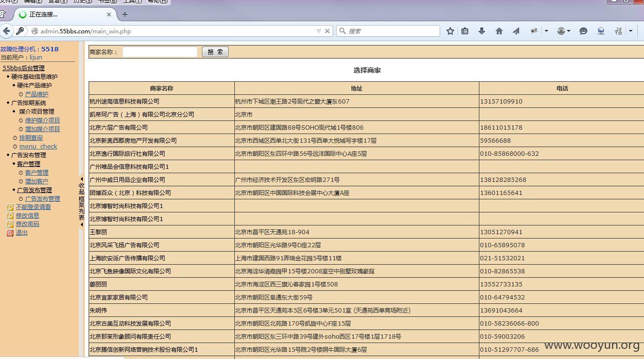Select merchant 上海欧安派广告传播有限公司
Image resolution: width=644 pixels, height=359 pixels.
[x=127, y=258]
